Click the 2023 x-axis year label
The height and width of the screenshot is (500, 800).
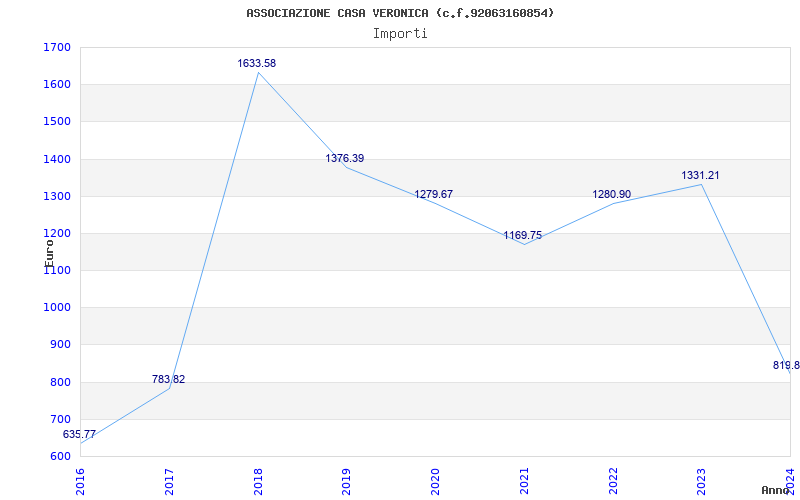(702, 482)
